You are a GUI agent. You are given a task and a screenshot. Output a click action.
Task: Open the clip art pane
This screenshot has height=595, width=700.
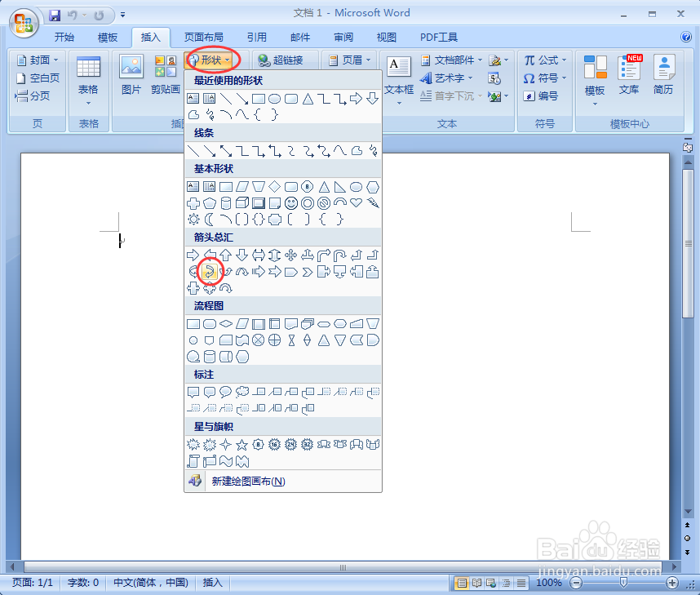click(166, 74)
